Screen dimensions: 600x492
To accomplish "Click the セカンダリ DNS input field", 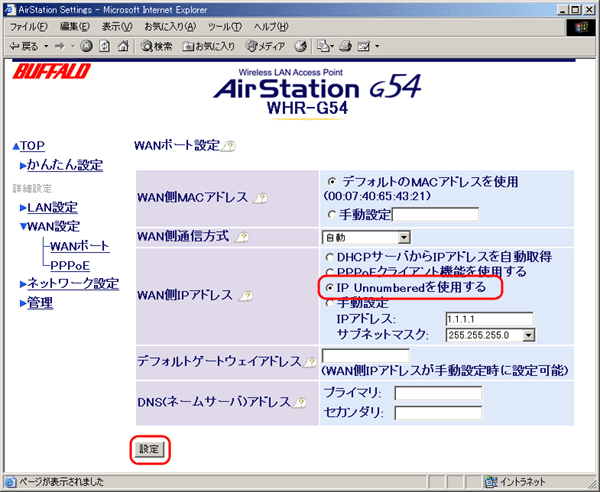I will 439,413.
